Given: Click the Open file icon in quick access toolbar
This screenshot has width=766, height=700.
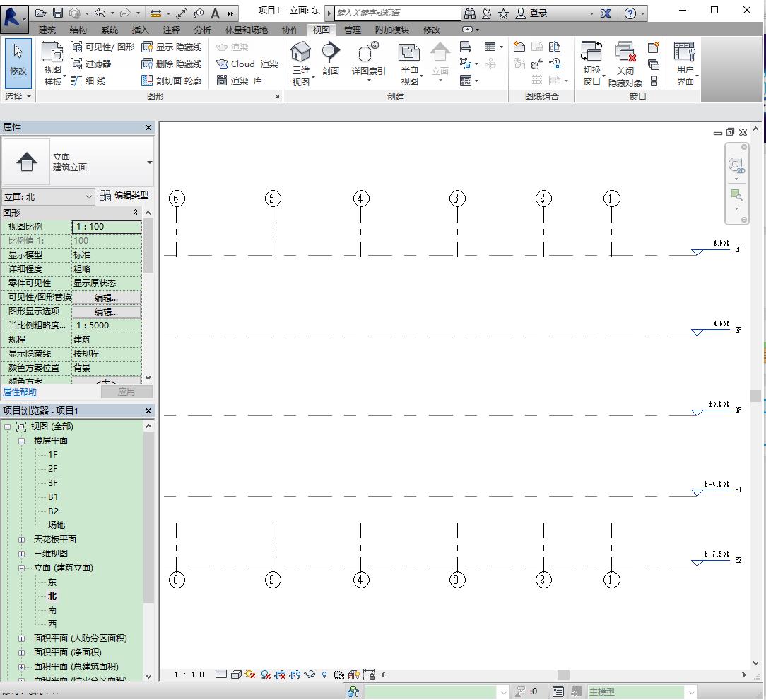Looking at the screenshot, I should coord(41,13).
